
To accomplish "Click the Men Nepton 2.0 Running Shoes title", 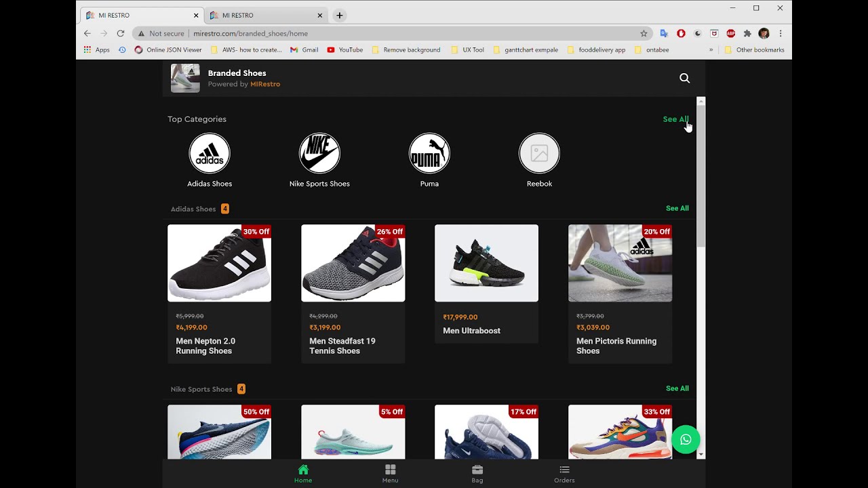I will [x=205, y=346].
